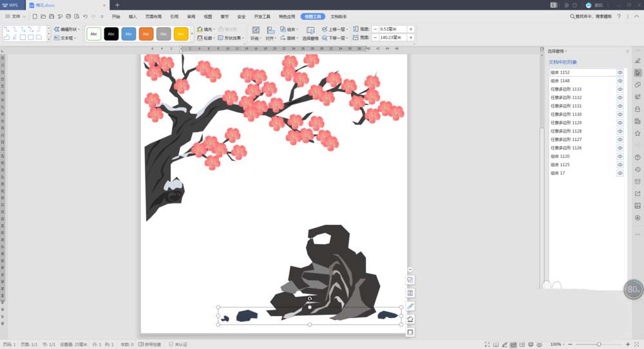This screenshot has height=349, width=644.
Task: Select the blue Abc shape style
Action: (x=129, y=33)
